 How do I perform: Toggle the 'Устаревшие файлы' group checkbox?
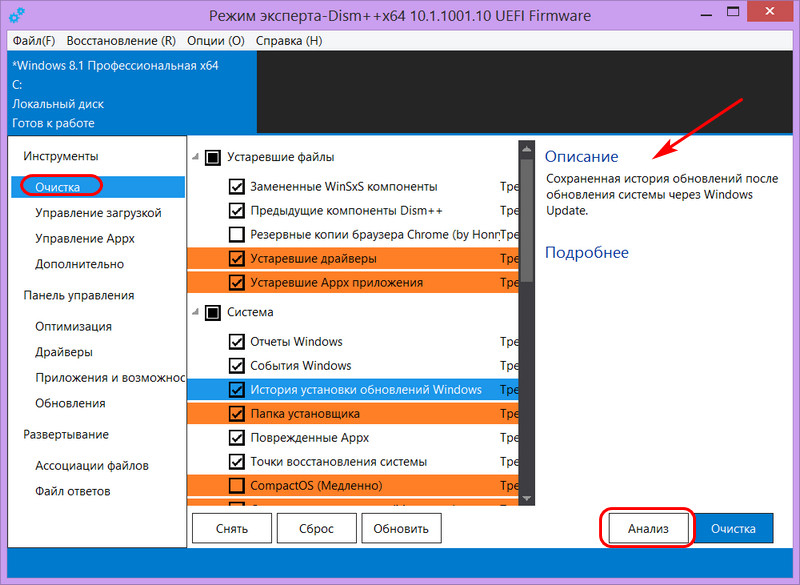pos(213,157)
